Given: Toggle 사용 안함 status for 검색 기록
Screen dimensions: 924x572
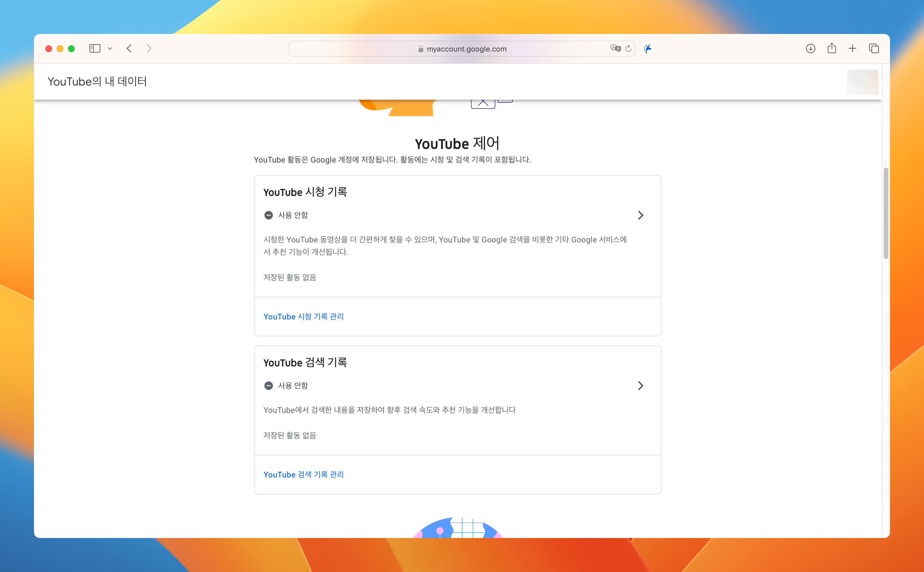Looking at the screenshot, I should [292, 385].
